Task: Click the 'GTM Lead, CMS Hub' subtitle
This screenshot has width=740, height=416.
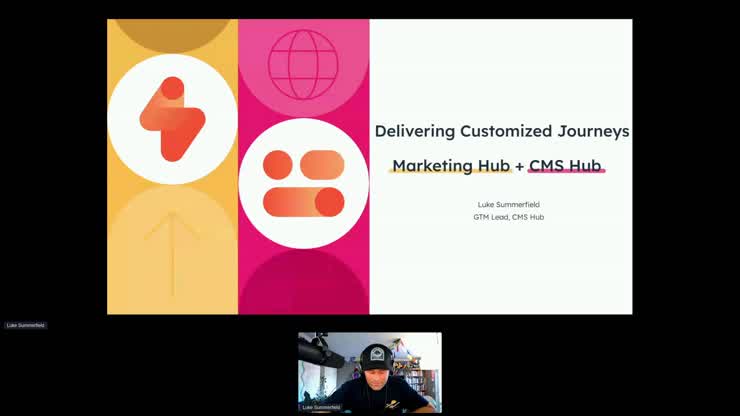Action: [x=508, y=217]
